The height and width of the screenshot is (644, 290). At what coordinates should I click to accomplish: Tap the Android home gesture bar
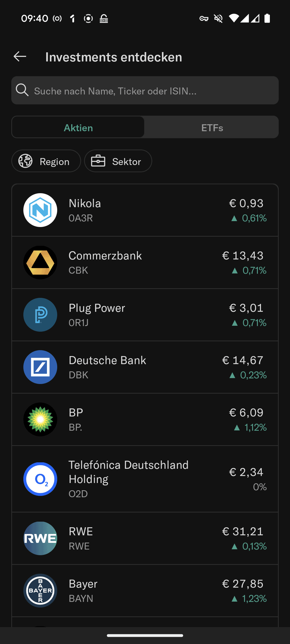click(x=145, y=635)
